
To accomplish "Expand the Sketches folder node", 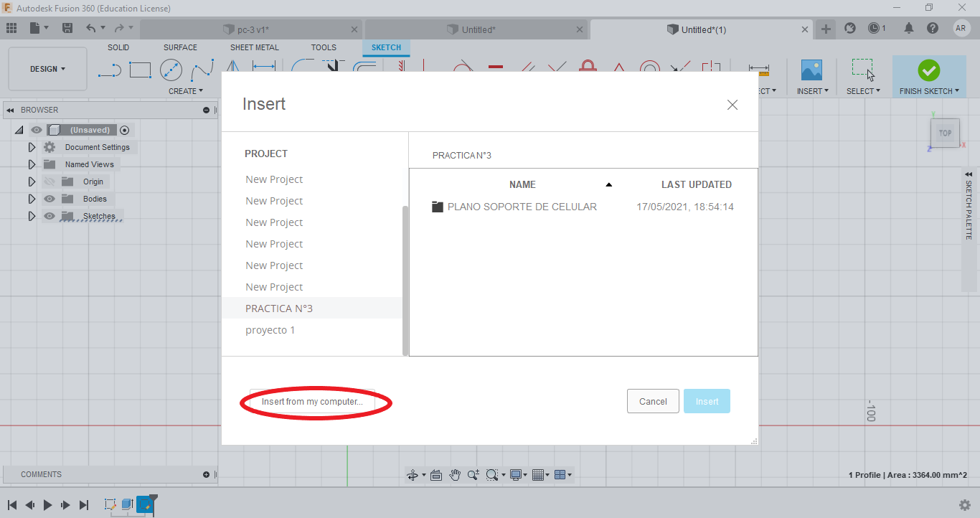I will (32, 216).
